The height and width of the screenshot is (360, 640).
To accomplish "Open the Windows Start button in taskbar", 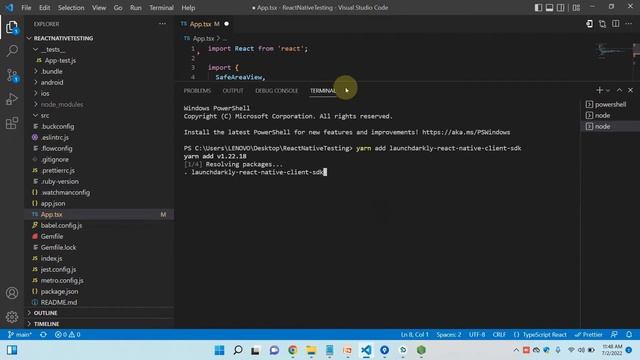I will click(x=219, y=350).
